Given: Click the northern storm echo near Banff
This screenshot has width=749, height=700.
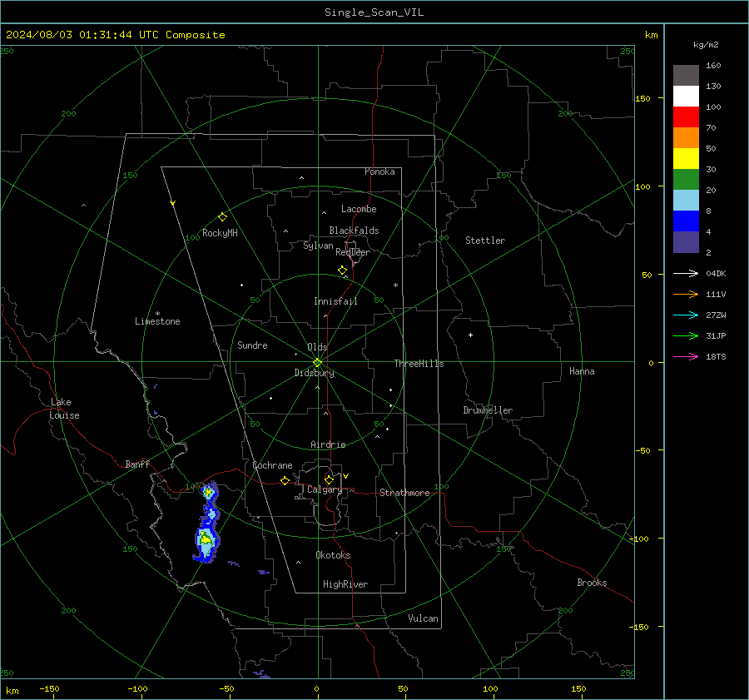Looking at the screenshot, I should point(208,491).
